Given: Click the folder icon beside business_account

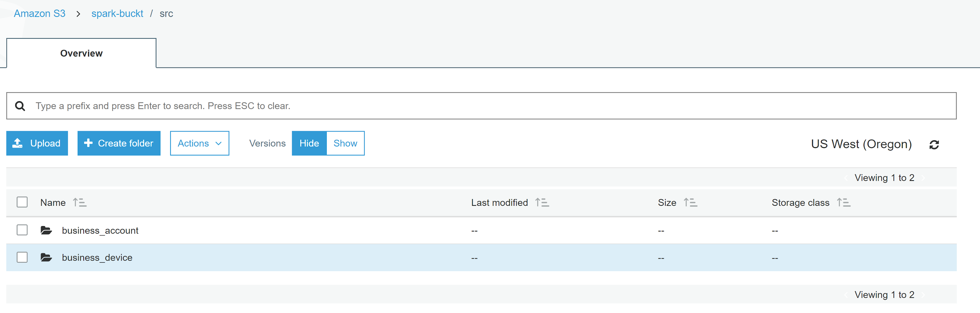Looking at the screenshot, I should [x=46, y=230].
